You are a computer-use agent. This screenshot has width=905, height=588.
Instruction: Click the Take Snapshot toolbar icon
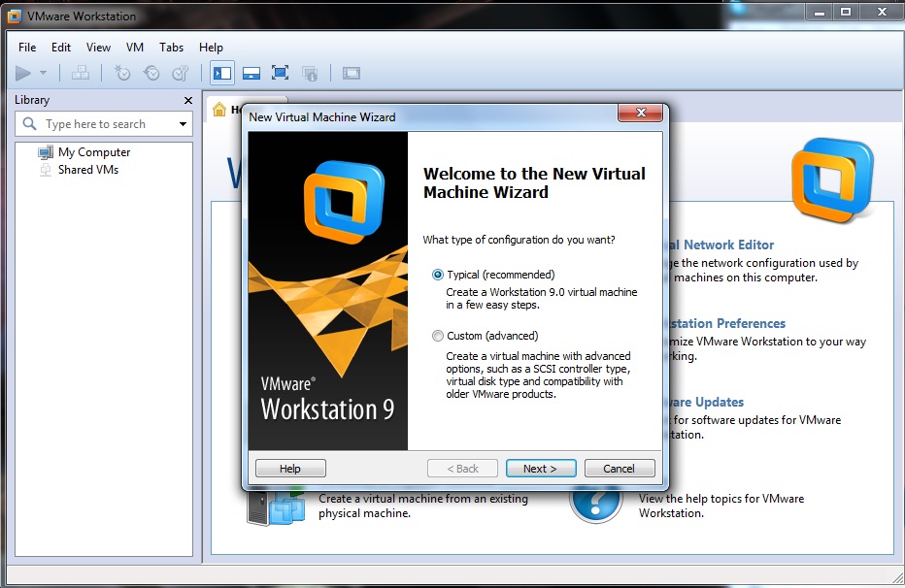click(x=122, y=73)
